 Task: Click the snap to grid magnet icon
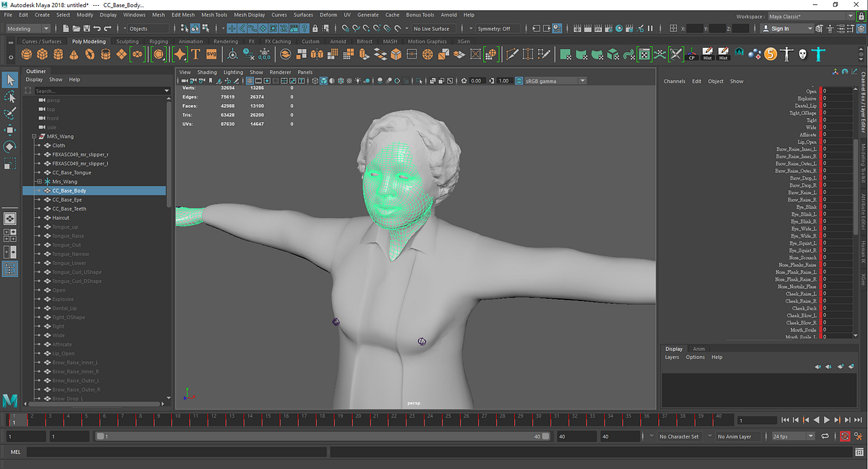[344, 30]
